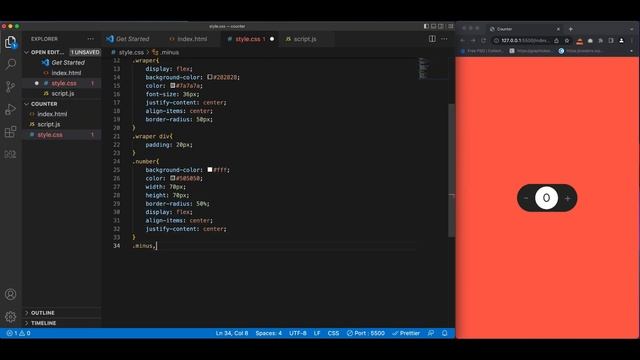
Task: Click the browser back arrow
Action: [462, 40]
